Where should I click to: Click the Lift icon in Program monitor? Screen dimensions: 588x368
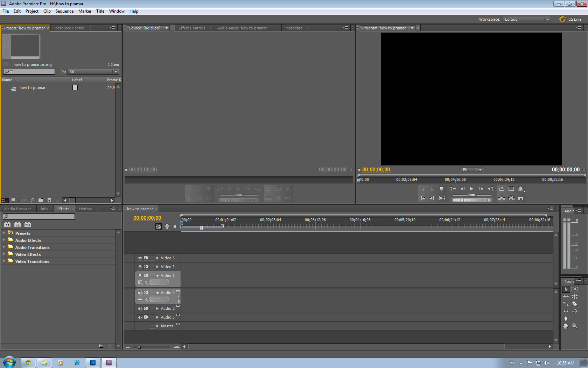pyautogui.click(x=502, y=198)
